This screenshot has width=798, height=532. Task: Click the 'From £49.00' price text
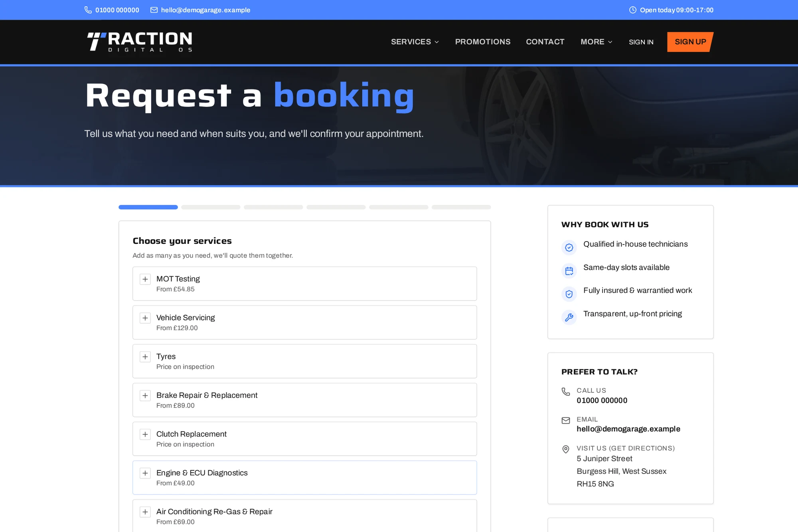pos(176,483)
